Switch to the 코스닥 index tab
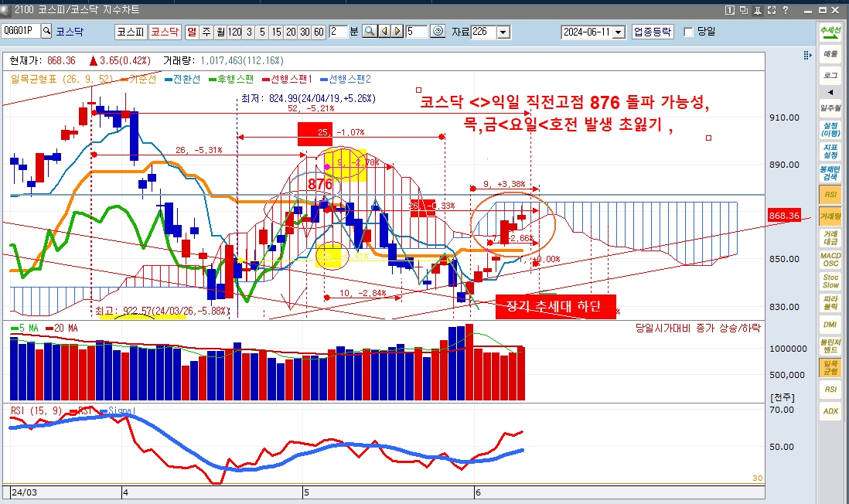849x504 pixels. click(165, 32)
